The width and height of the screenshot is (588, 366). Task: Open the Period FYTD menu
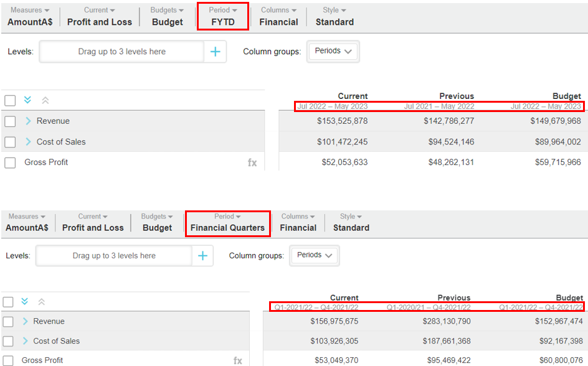click(x=223, y=16)
